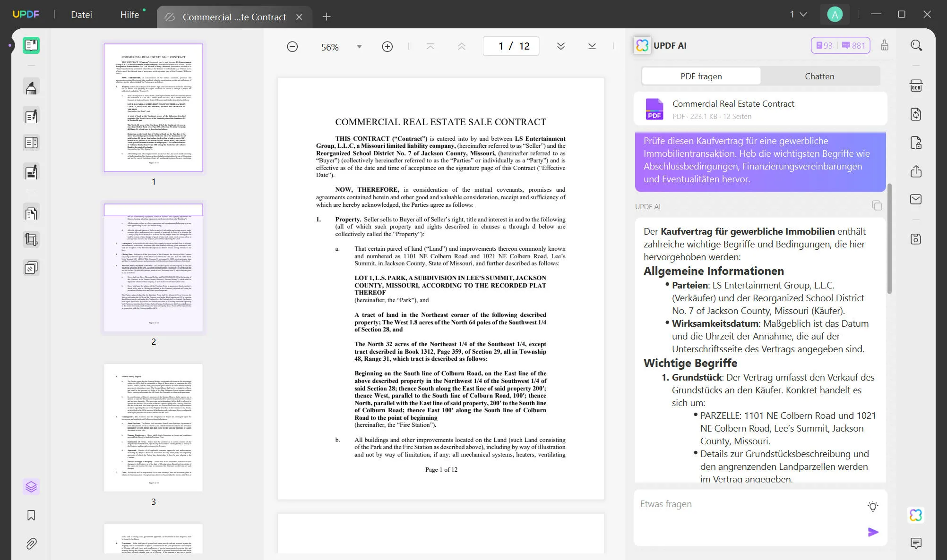The height and width of the screenshot is (560, 947).
Task: Click the zoom out minus button
Action: click(293, 46)
